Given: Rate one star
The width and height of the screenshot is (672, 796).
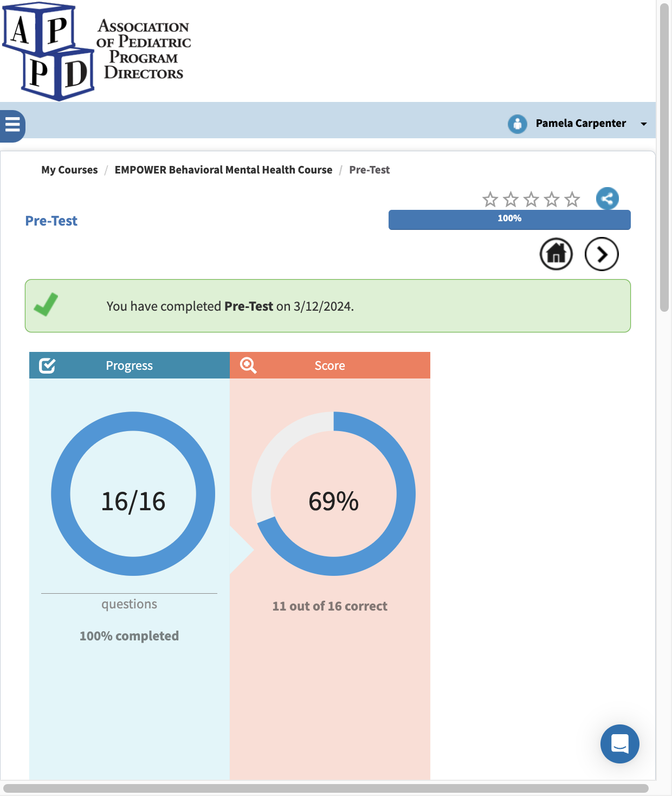Looking at the screenshot, I should pos(490,200).
